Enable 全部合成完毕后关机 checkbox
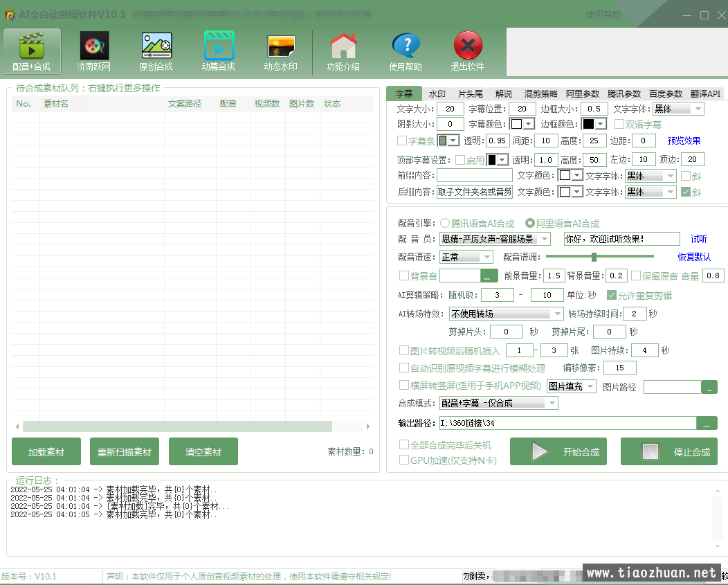This screenshot has width=728, height=585. pyautogui.click(x=404, y=444)
